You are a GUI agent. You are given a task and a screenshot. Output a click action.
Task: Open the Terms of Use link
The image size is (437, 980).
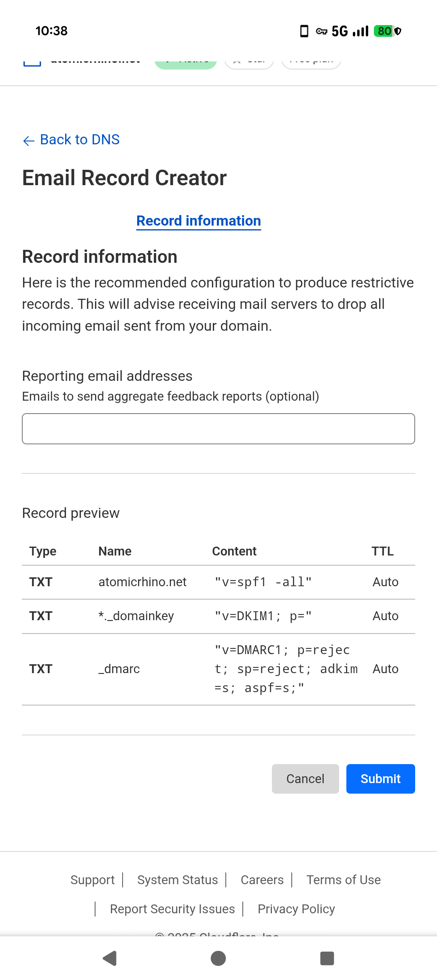click(344, 880)
